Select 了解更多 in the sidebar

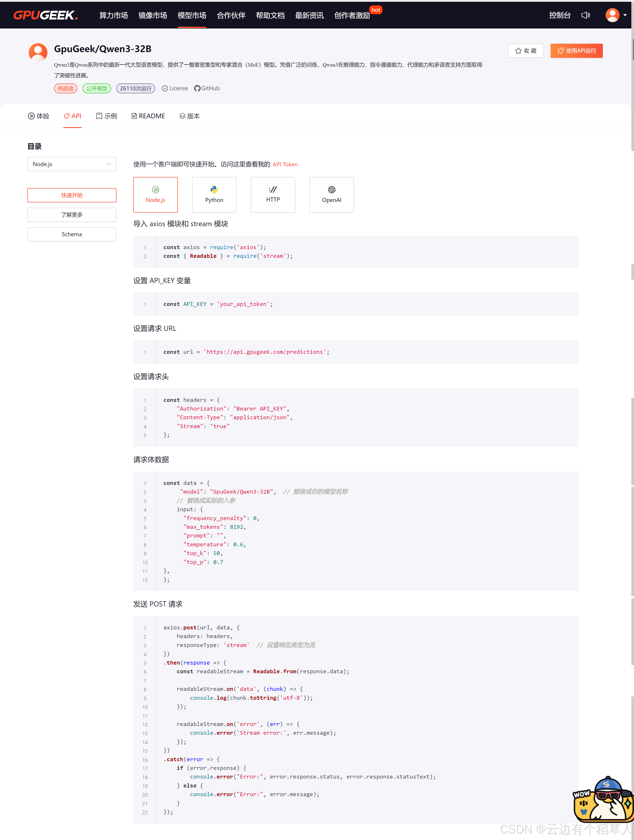(x=72, y=215)
